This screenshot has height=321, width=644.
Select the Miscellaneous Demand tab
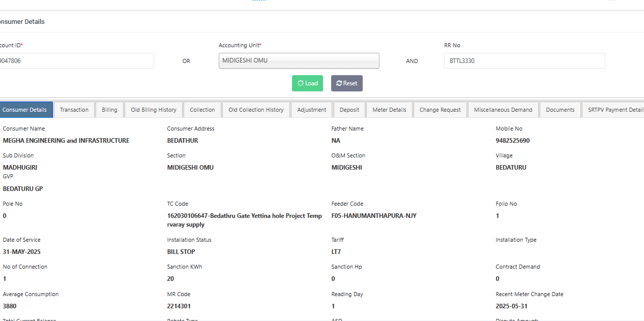[503, 110]
